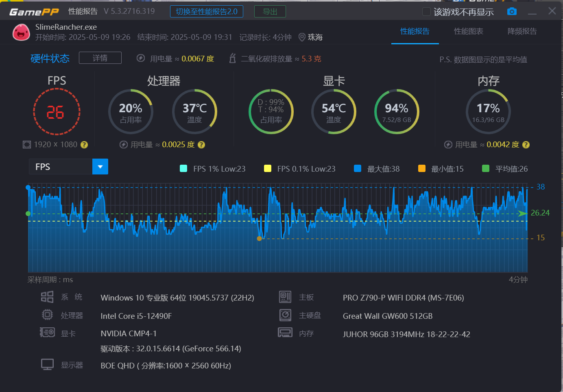This screenshot has height=392, width=563.
Task: Click the BOE QHD display text
Action: 166,366
